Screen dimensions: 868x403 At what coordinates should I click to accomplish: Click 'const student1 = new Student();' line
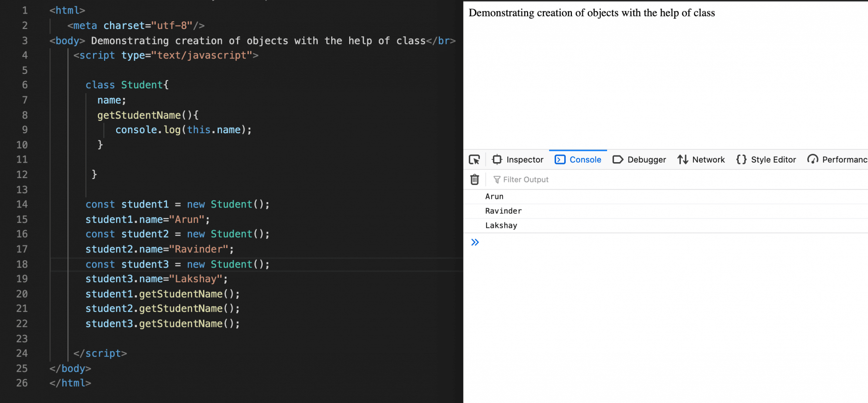[177, 204]
